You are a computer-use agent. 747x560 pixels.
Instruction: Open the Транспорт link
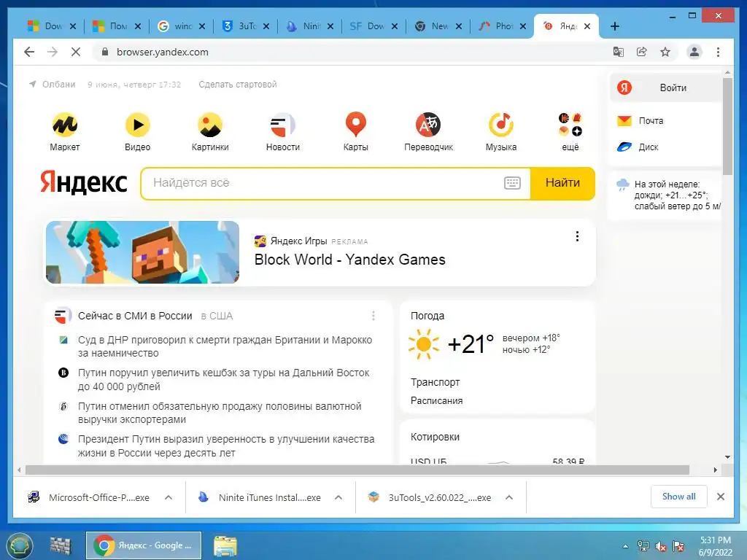click(x=435, y=382)
